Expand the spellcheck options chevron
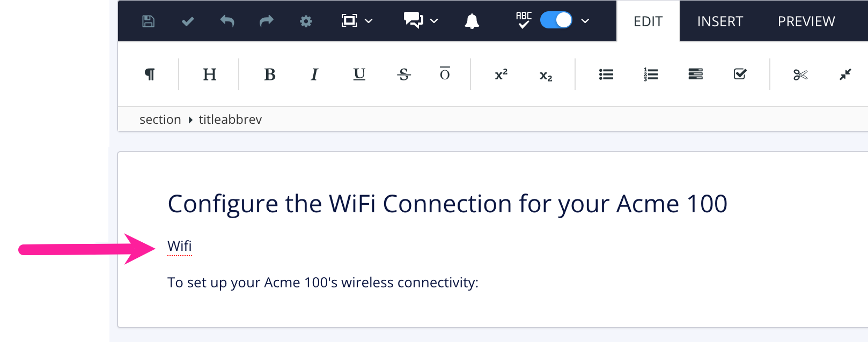This screenshot has height=342, width=868. coord(585,21)
